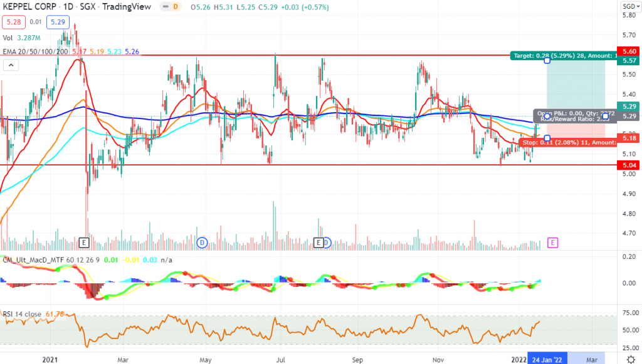The image size is (642, 364).
Task: Click the 25.00 RSI axis label
Action: 631,348
